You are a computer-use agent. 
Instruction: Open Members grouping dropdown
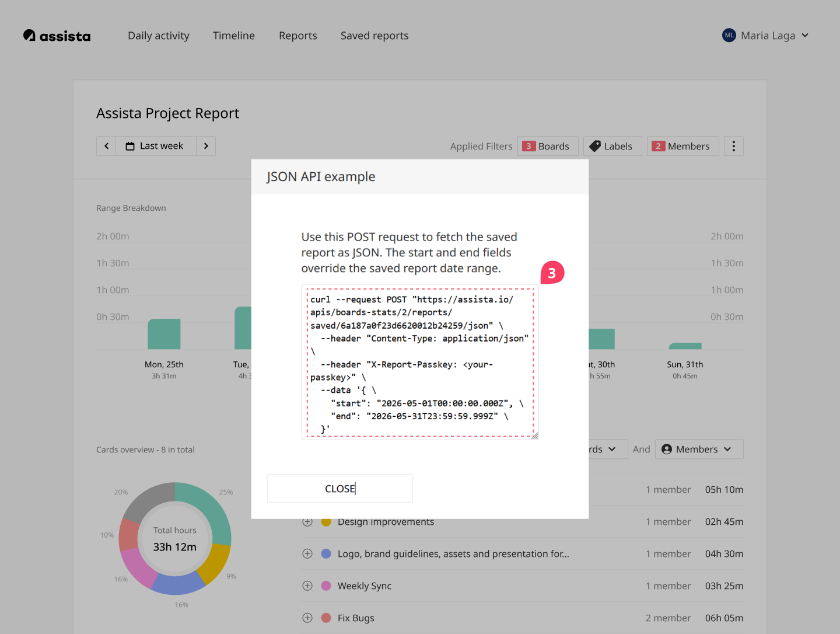coord(699,449)
